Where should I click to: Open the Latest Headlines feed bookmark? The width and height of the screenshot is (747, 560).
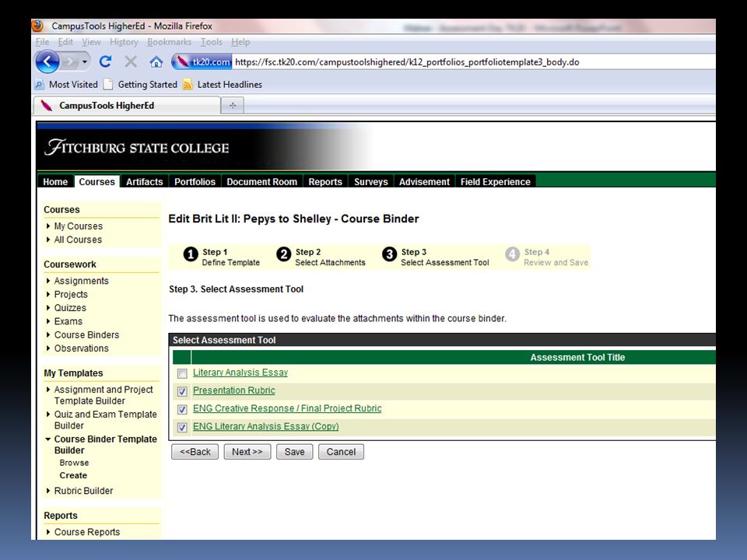(223, 84)
